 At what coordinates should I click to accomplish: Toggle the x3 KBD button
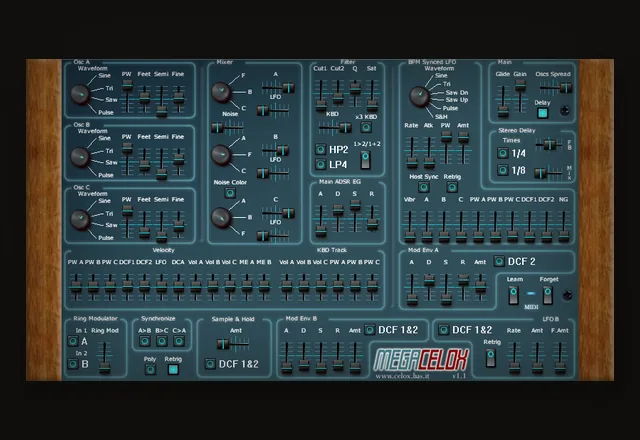366,127
